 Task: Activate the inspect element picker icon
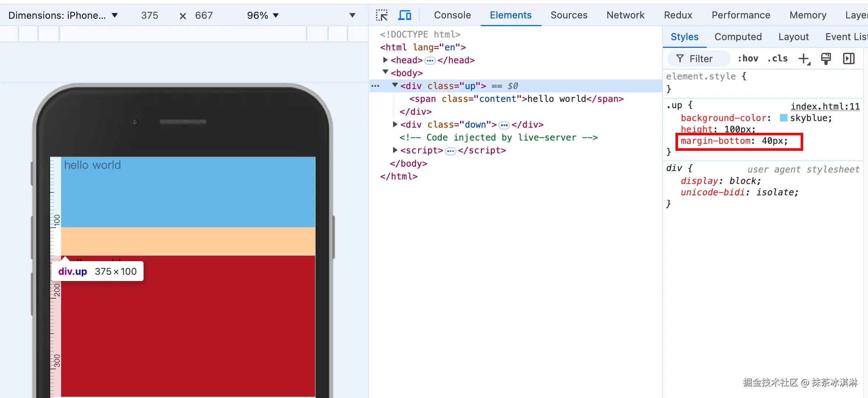(382, 15)
